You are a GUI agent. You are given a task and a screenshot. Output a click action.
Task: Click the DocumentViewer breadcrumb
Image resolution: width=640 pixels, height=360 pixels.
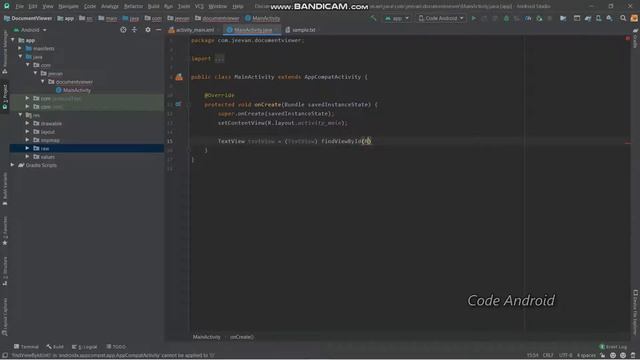(x=28, y=18)
